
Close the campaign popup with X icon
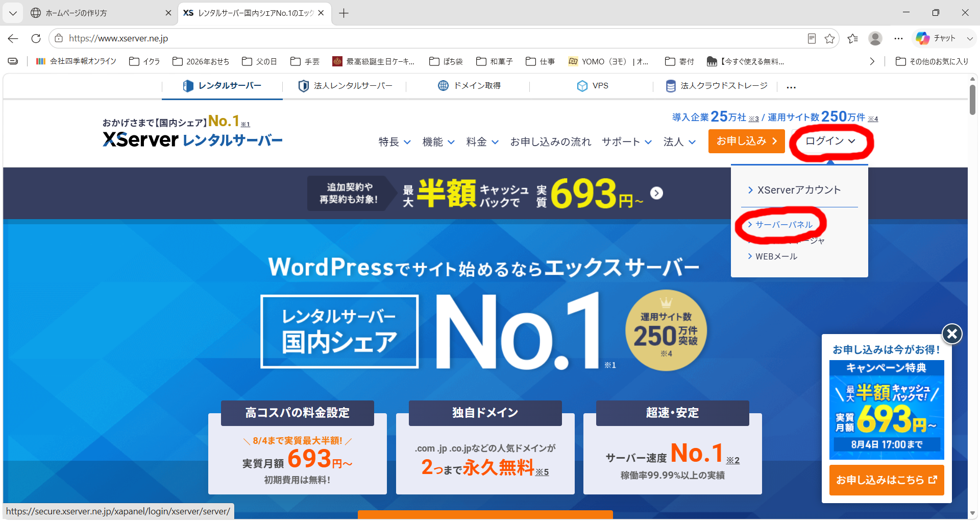[x=952, y=334]
